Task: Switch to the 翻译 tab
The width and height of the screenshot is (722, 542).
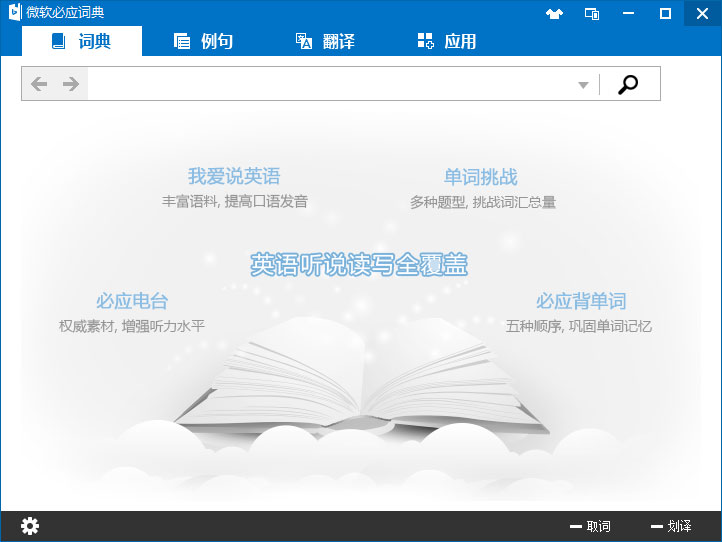Action: (x=325, y=41)
